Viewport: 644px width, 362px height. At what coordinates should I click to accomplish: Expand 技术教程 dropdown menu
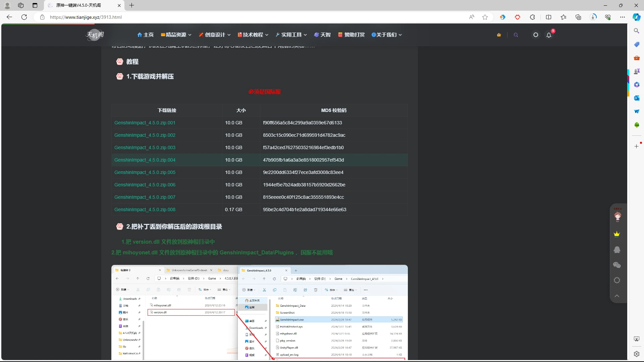tap(253, 35)
